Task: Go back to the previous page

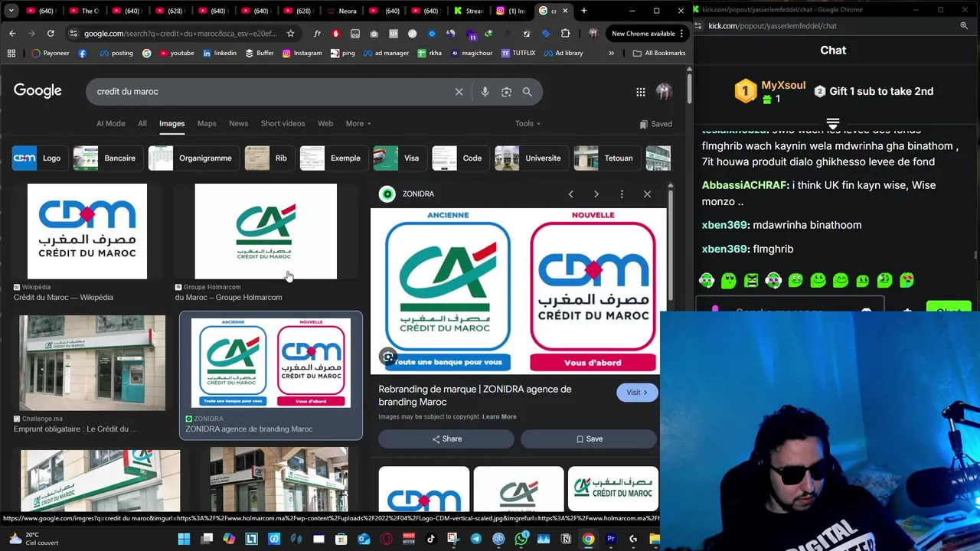Action: pyautogui.click(x=12, y=34)
